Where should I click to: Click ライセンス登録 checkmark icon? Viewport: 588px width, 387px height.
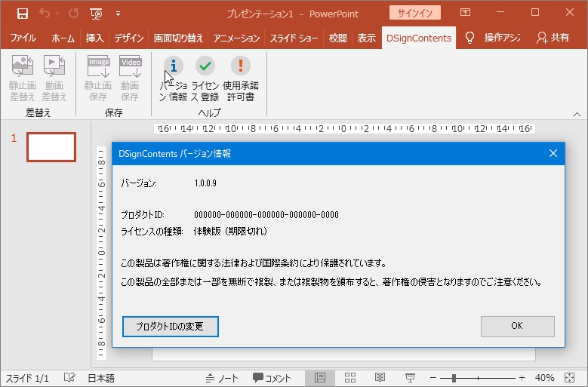[205, 78]
